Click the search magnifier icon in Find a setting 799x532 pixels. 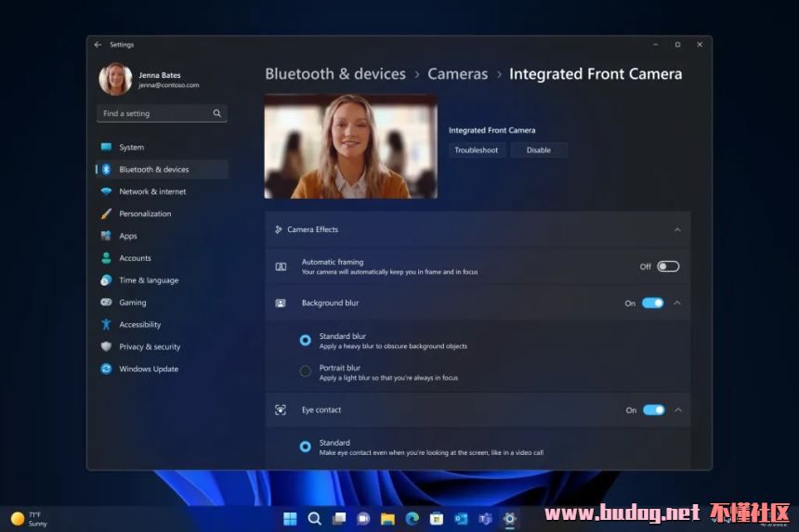point(217,113)
